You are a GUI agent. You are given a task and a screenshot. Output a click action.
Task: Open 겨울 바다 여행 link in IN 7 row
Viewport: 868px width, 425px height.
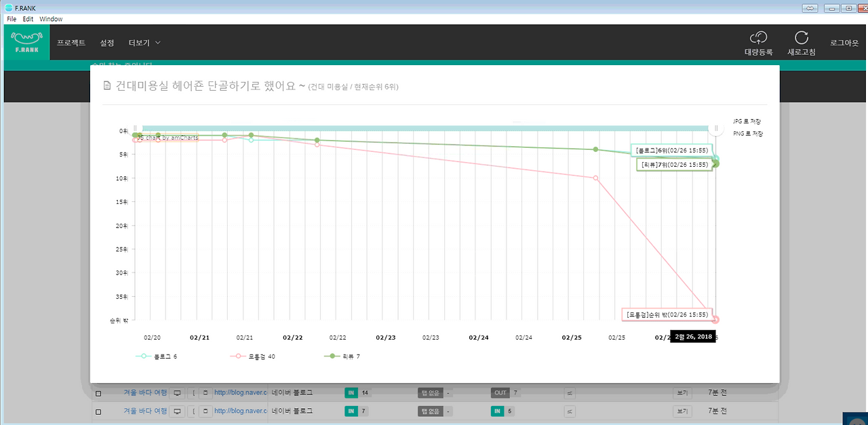pos(145,411)
